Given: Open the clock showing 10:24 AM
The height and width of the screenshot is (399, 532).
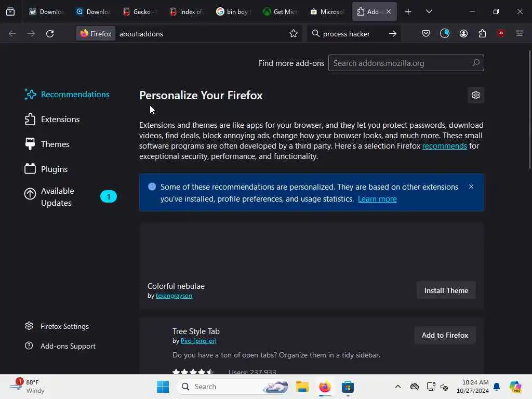Looking at the screenshot, I should coord(472,387).
